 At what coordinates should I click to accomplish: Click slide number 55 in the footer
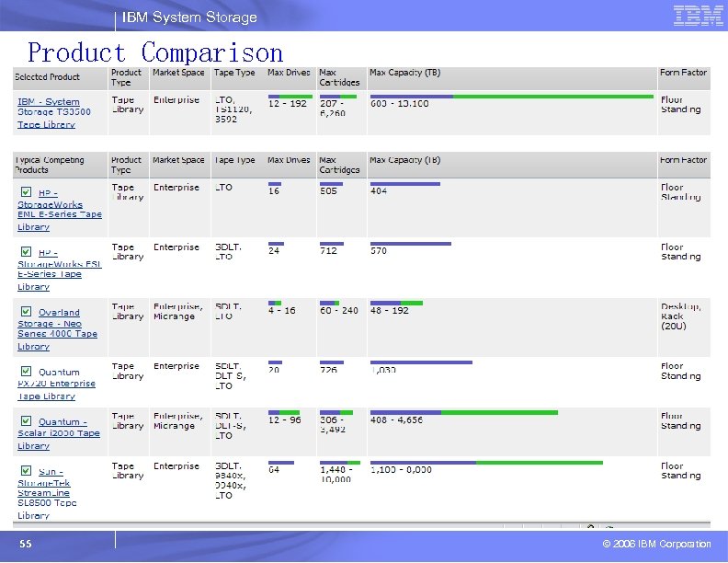(x=26, y=544)
